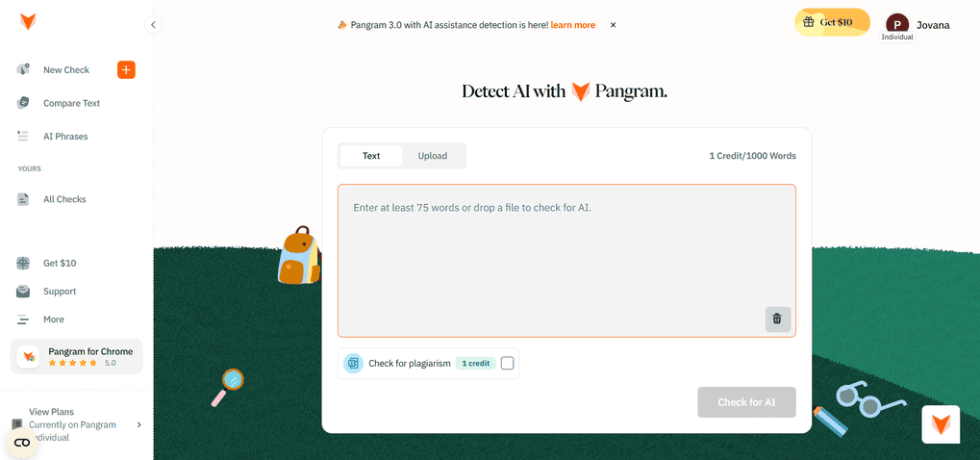Open the Compare Text page

[x=71, y=103]
